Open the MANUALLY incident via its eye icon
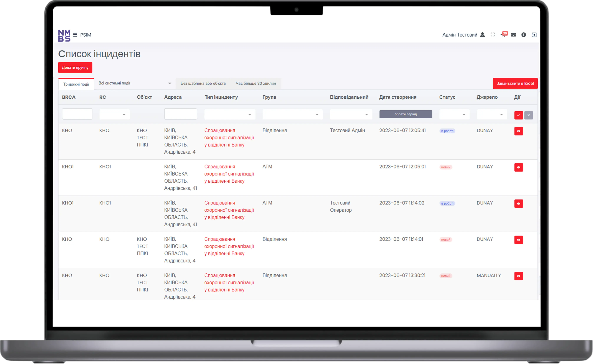This screenshot has width=593, height=364. [x=519, y=276]
